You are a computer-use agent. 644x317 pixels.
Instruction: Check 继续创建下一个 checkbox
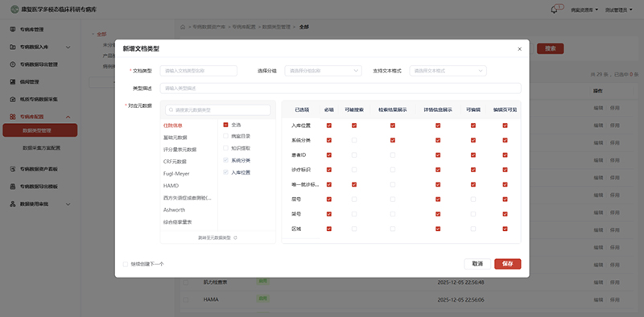(126, 264)
